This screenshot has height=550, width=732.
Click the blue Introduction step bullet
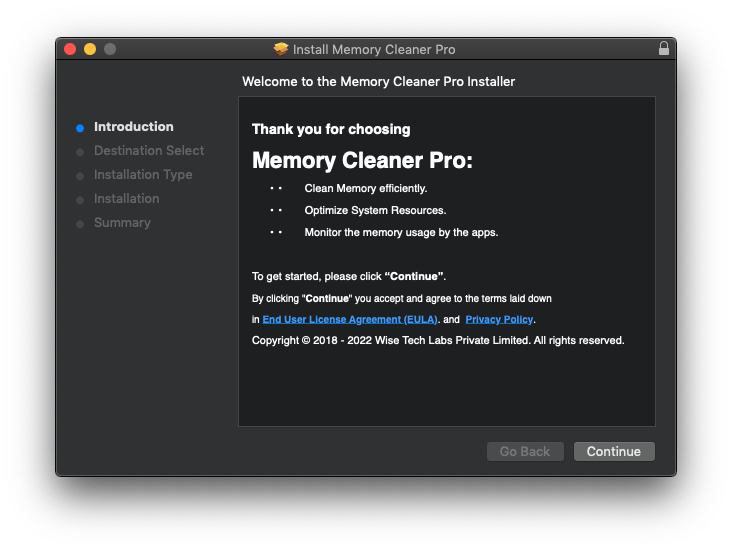click(x=80, y=128)
